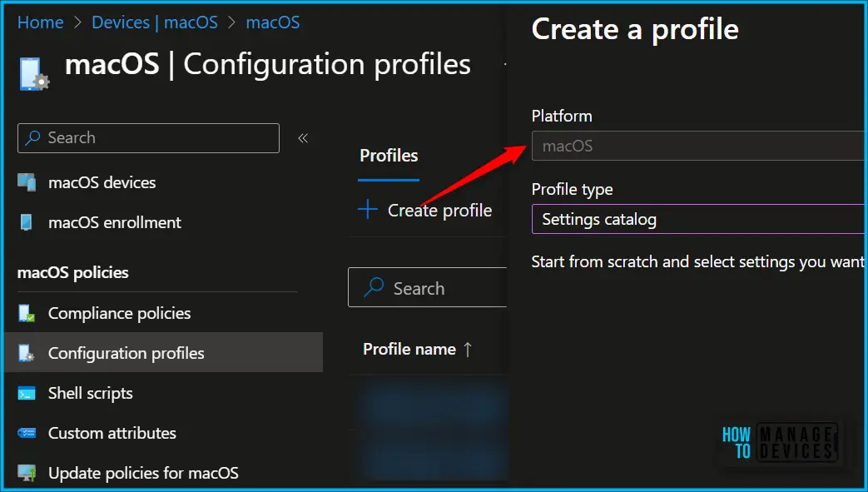The width and height of the screenshot is (868, 492).
Task: Open the Platform macOS dropdown
Action: click(697, 146)
